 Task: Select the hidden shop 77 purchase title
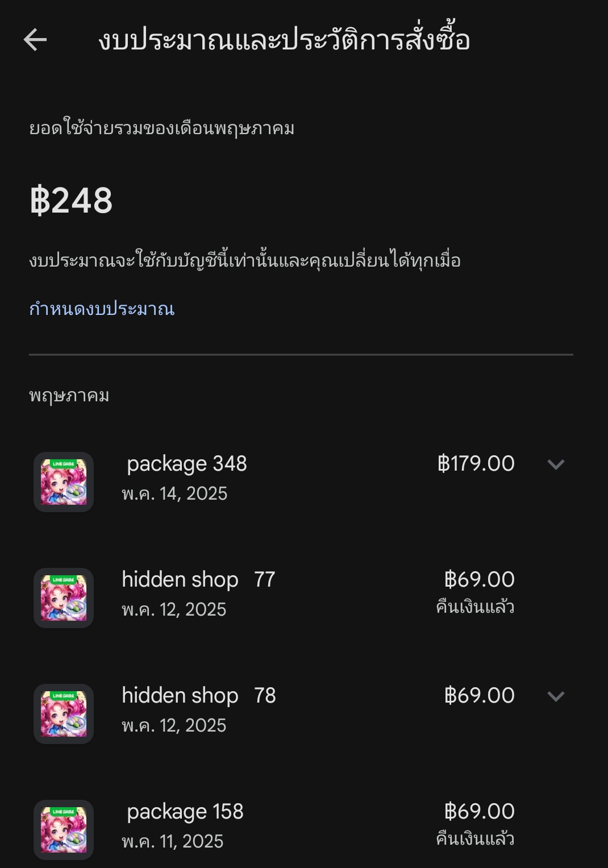[198, 580]
